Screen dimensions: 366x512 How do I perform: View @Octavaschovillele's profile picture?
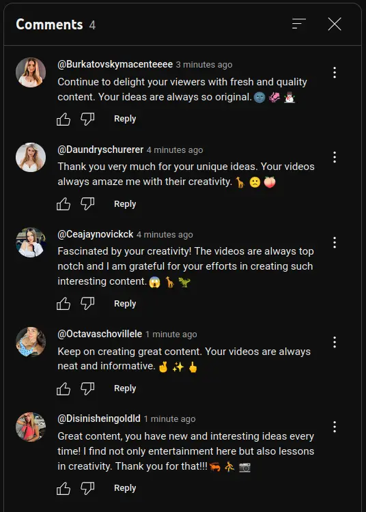point(31,342)
